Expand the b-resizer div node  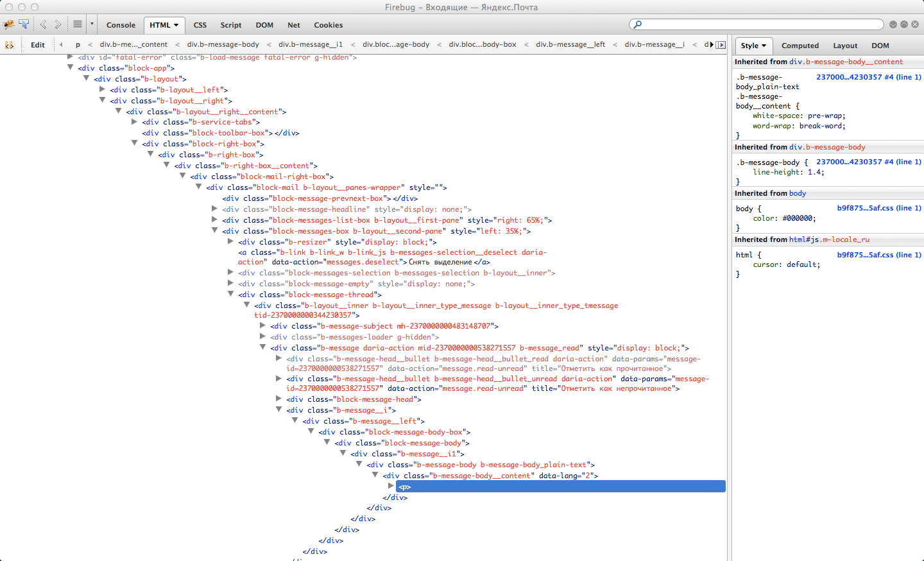coord(230,241)
